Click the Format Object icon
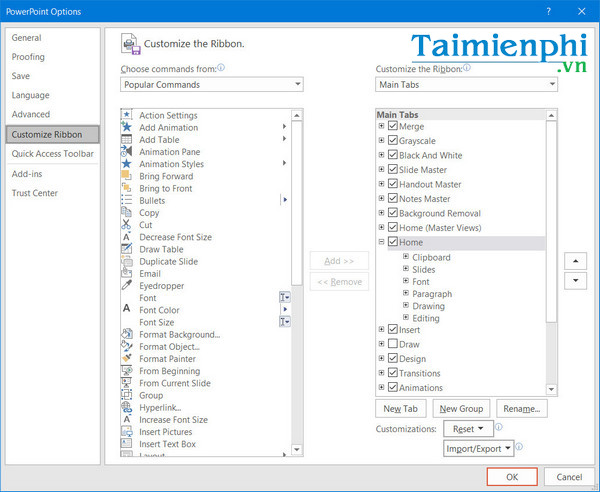This screenshot has height=492, width=600. click(x=127, y=346)
